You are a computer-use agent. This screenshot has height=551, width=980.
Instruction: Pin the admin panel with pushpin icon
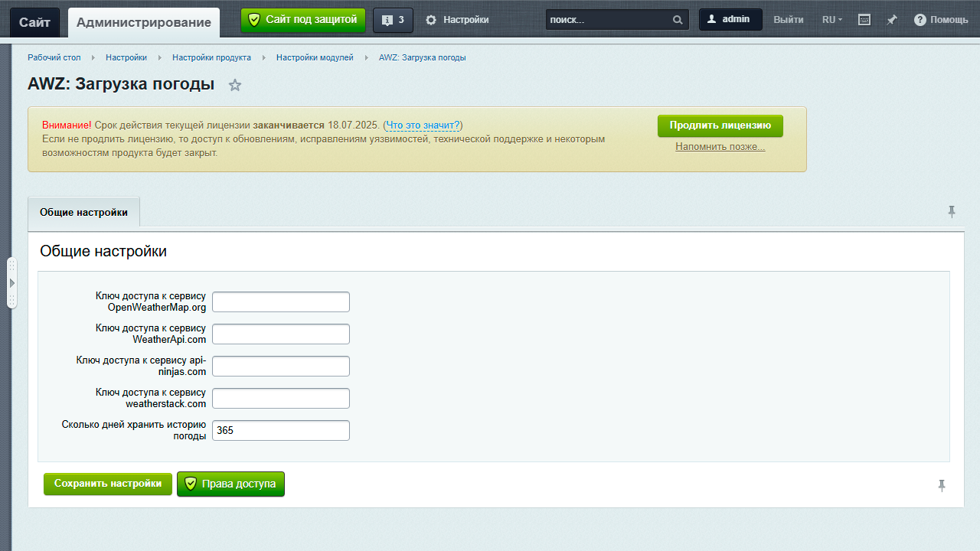click(892, 20)
